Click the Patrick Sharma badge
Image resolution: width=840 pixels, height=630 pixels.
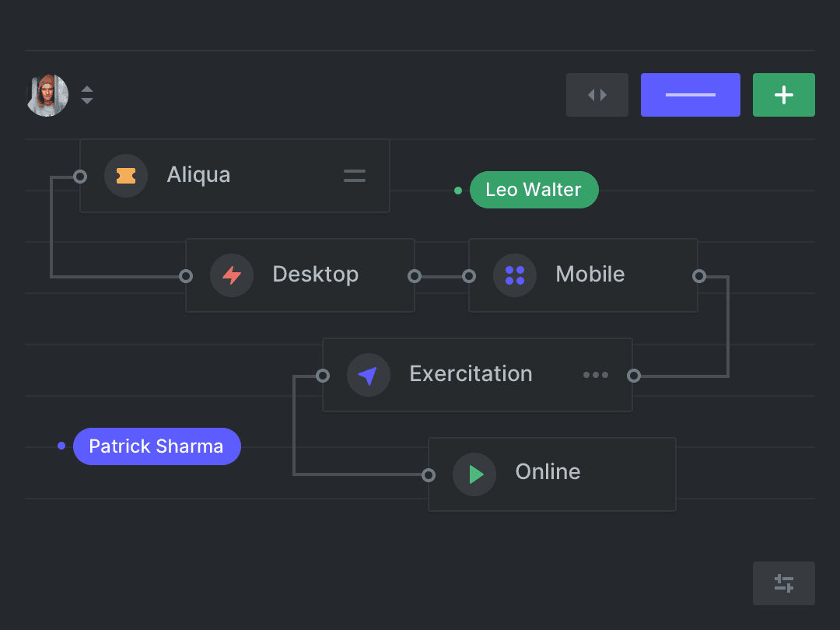pos(156,446)
